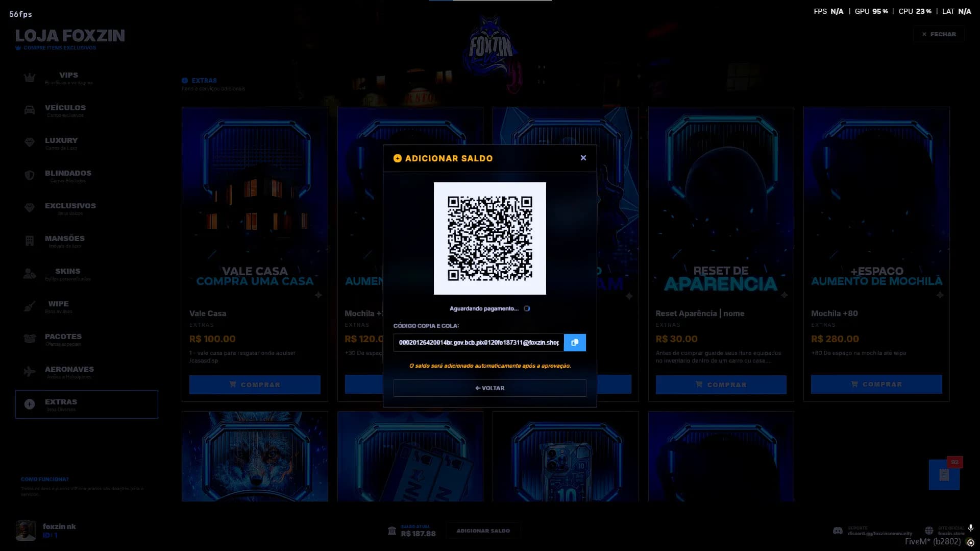Click the VIPS crown icon
Image resolution: width=980 pixels, height=551 pixels.
point(30,78)
